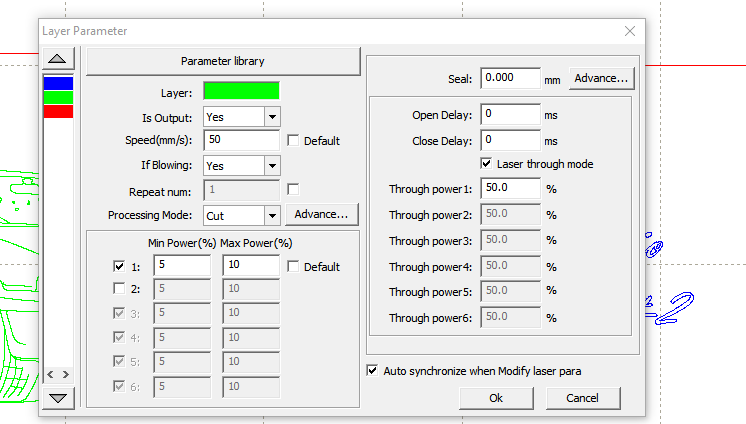Click the right scroll arrow in layer list

[66, 375]
